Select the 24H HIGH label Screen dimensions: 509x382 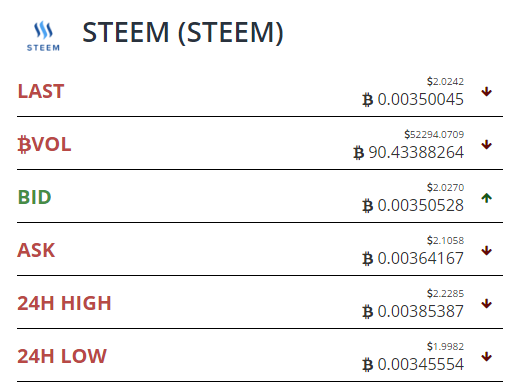[64, 303]
